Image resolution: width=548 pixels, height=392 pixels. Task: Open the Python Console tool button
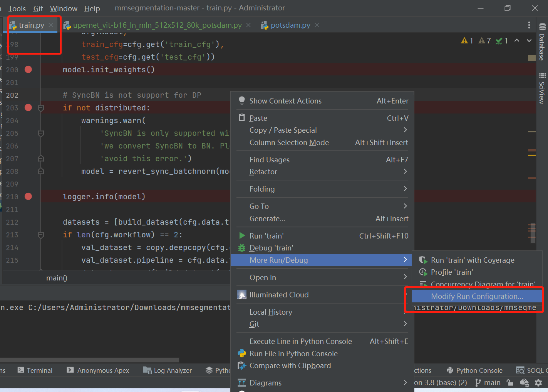pyautogui.click(x=475, y=370)
